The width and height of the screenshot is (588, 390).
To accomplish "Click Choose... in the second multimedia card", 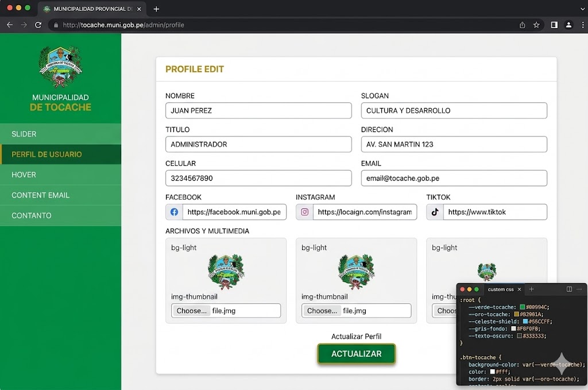I will point(322,311).
